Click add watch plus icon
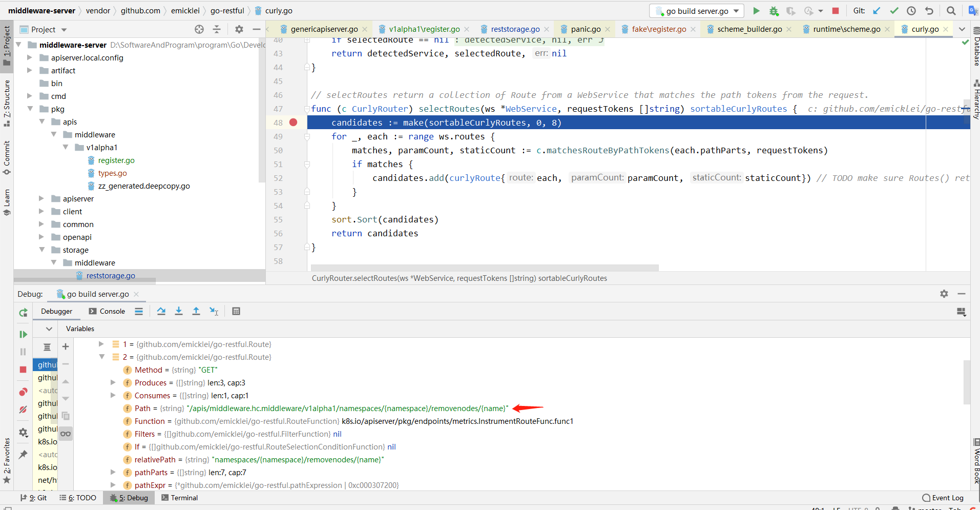This screenshot has width=980, height=510. tap(66, 346)
